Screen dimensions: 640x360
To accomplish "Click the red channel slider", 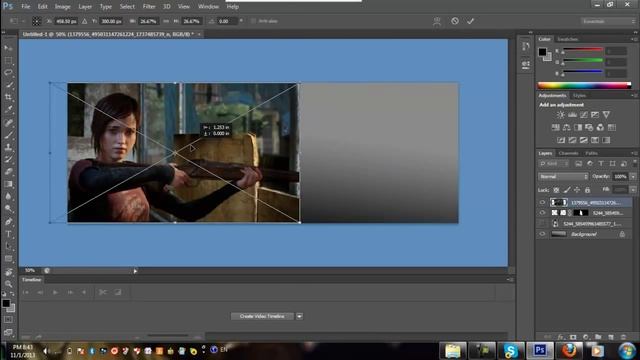I will 583,50.
